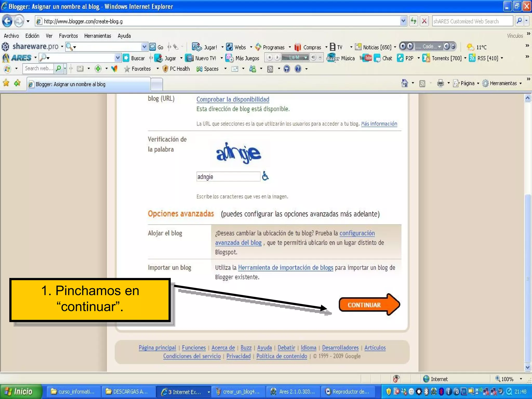Image resolution: width=532 pixels, height=399 pixels.
Task: Click the 11°C weather icon
Action: [470, 47]
